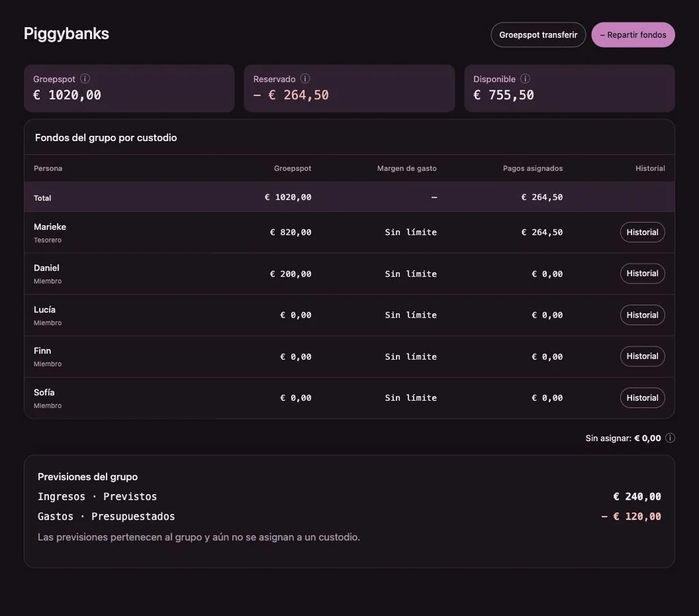
Task: Open Sofía's Historial
Action: coord(642,397)
